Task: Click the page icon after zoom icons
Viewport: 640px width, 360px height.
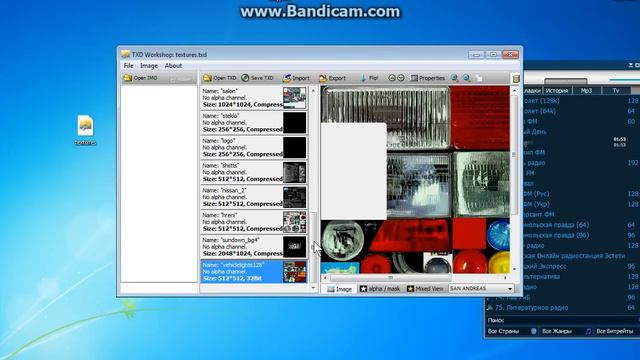Action: click(479, 78)
